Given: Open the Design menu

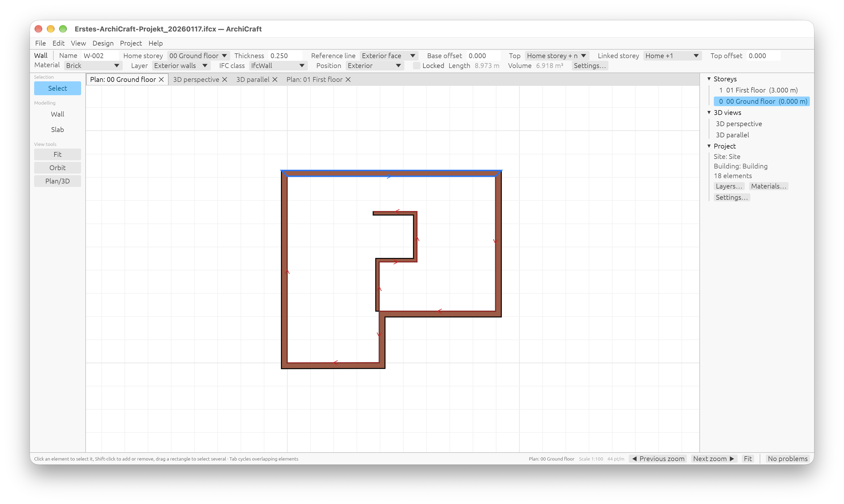Looking at the screenshot, I should click(103, 43).
